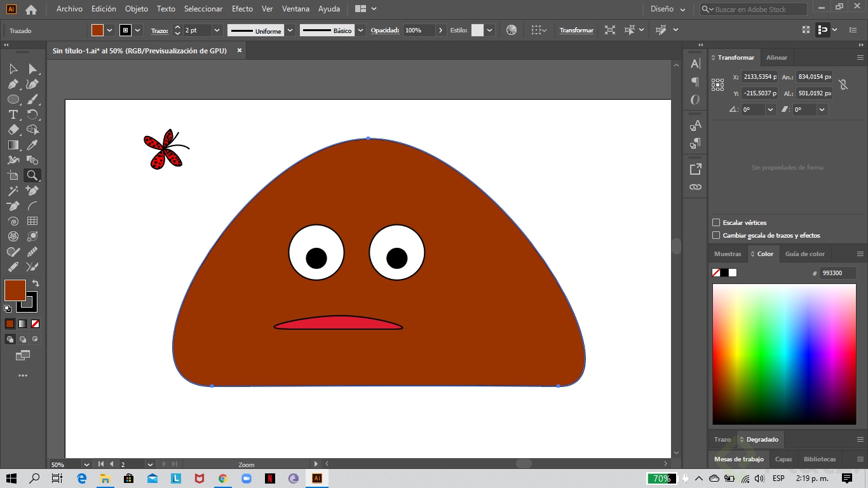Set None fill mode button
This screenshot has height=488, width=868.
[35, 323]
